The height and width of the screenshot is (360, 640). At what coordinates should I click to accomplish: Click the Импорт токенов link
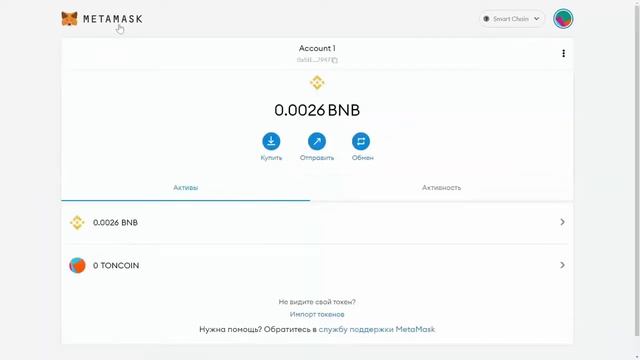[x=317, y=314]
